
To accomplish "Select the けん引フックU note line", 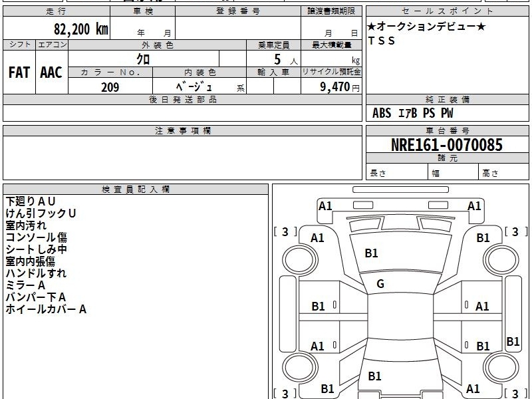I will [41, 213].
